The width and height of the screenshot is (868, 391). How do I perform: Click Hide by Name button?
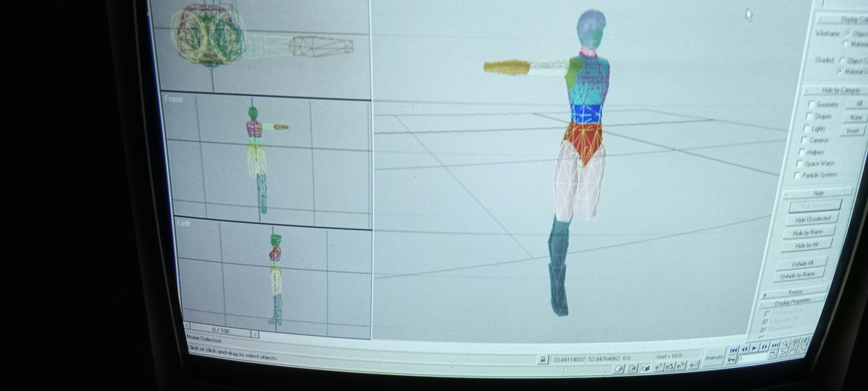(x=809, y=232)
